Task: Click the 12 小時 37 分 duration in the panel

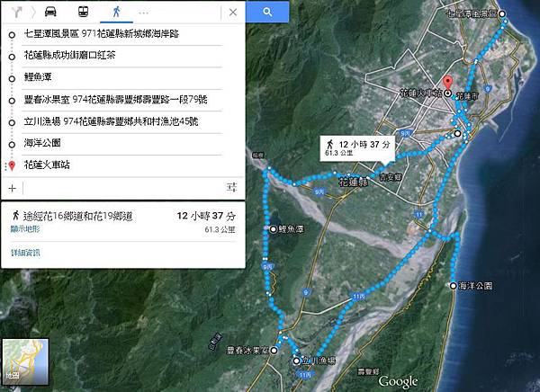Action: coord(206,216)
